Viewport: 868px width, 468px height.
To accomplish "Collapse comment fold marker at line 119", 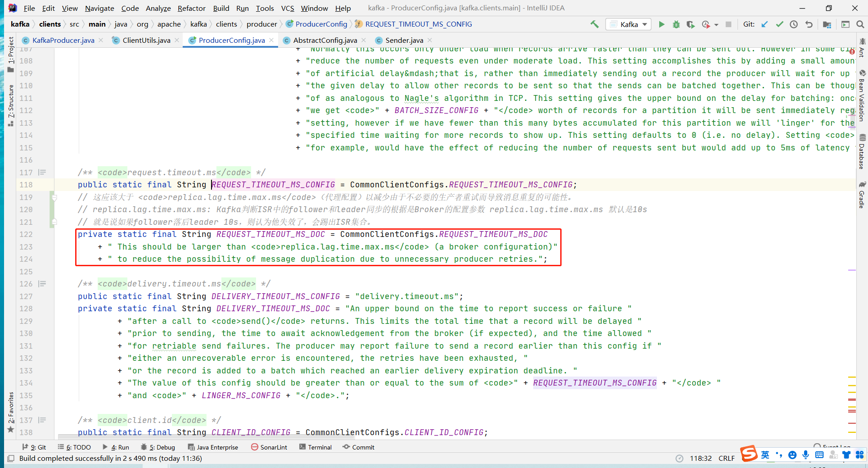I will click(54, 197).
